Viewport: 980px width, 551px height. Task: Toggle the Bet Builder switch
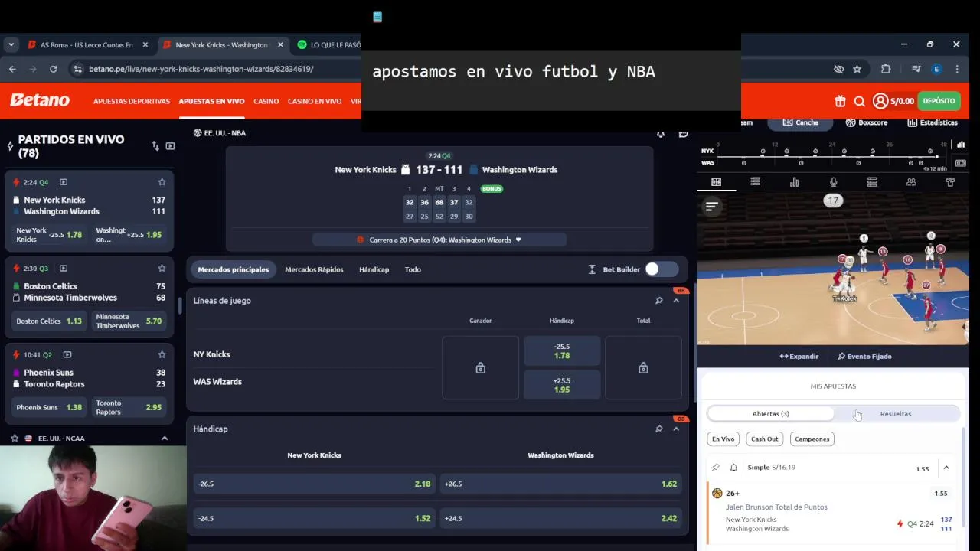[661, 269]
